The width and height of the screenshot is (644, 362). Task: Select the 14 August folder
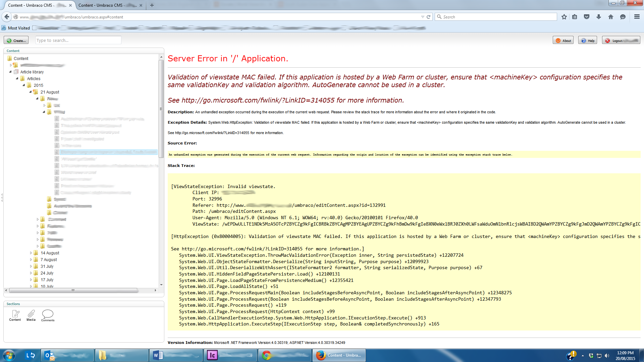click(x=50, y=253)
